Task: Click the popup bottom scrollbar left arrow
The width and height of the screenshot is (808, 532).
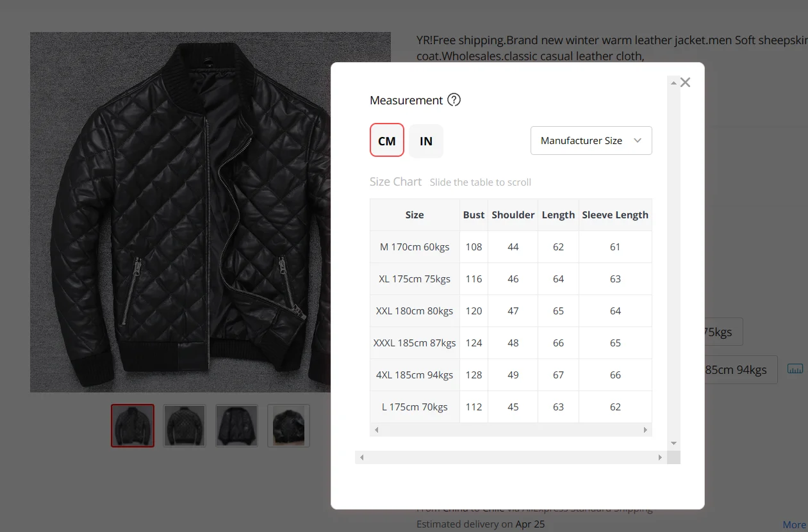Action: [361, 457]
